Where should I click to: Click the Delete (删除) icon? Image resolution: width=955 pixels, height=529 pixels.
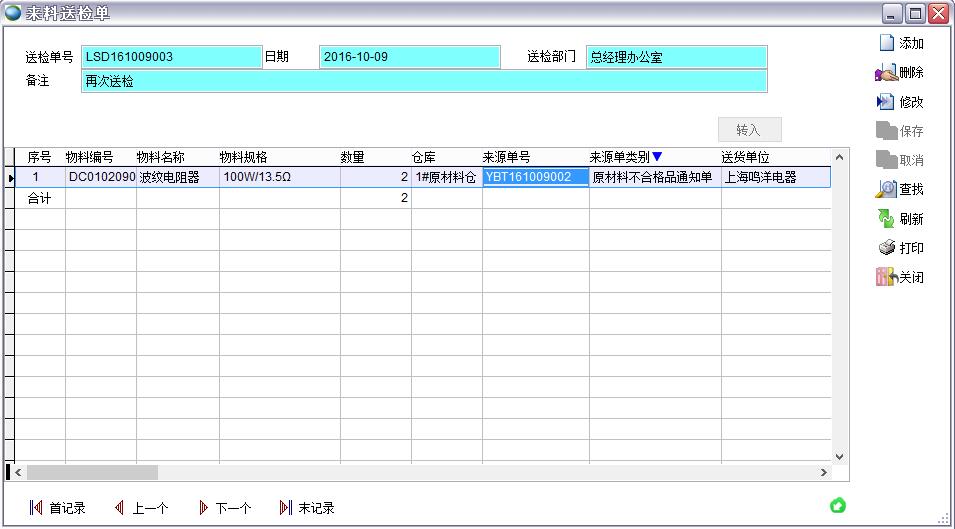[886, 72]
